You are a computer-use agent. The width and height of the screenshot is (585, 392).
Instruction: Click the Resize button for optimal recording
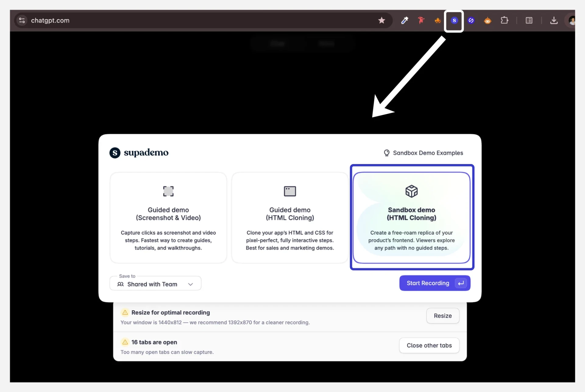[443, 316]
